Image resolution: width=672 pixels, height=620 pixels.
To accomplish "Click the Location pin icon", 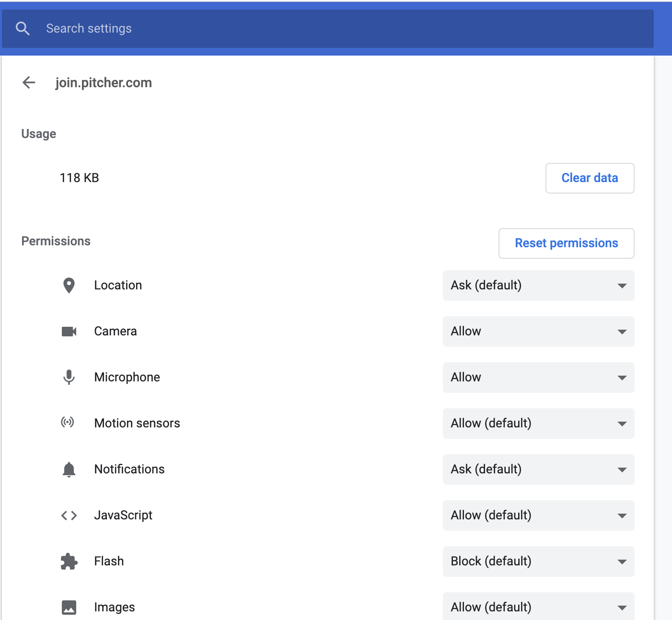I will tap(69, 286).
